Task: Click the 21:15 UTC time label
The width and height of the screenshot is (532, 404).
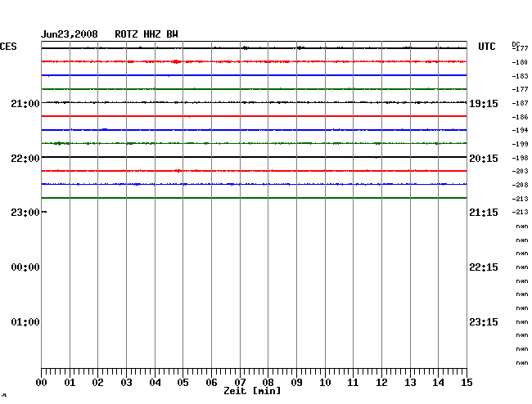Action: coord(484,213)
